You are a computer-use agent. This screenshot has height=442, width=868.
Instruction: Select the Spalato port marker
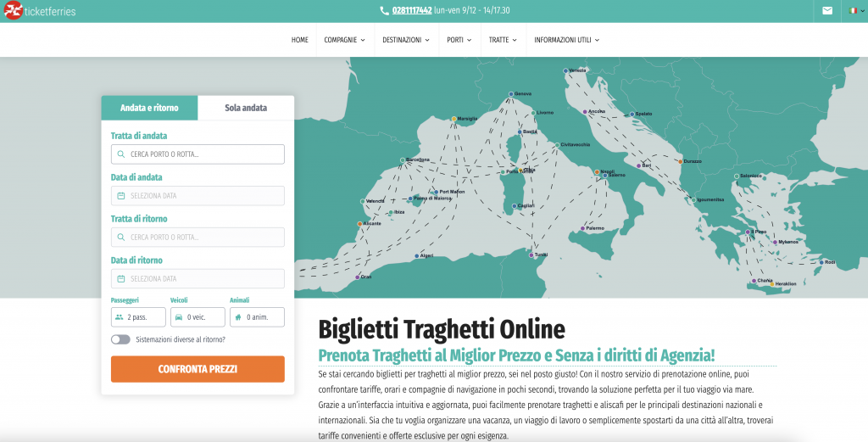pos(632,115)
